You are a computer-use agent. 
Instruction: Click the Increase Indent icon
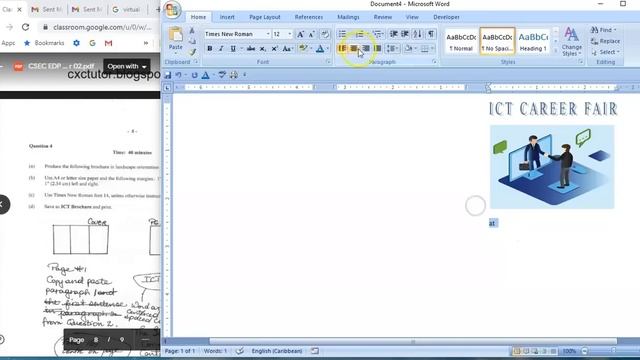(405, 34)
